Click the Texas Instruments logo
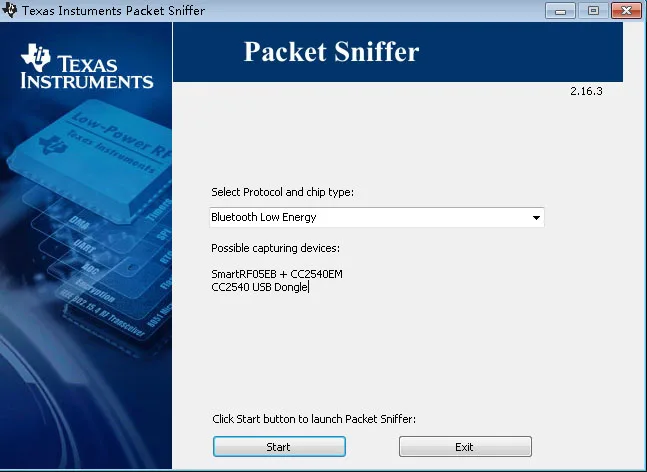The width and height of the screenshot is (647, 472). click(87, 66)
